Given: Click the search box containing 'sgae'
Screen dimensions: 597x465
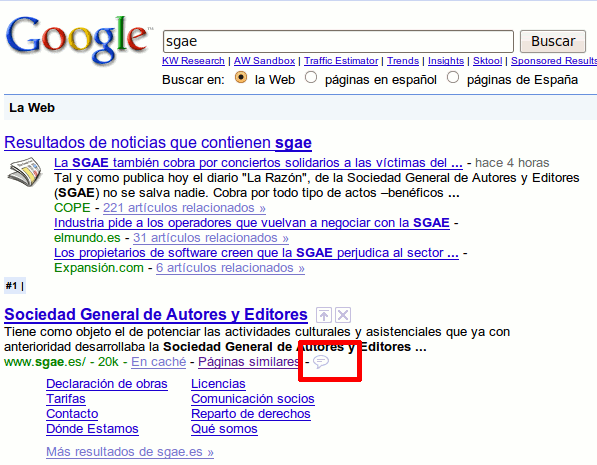Looking at the screenshot, I should pyautogui.click(x=338, y=41).
